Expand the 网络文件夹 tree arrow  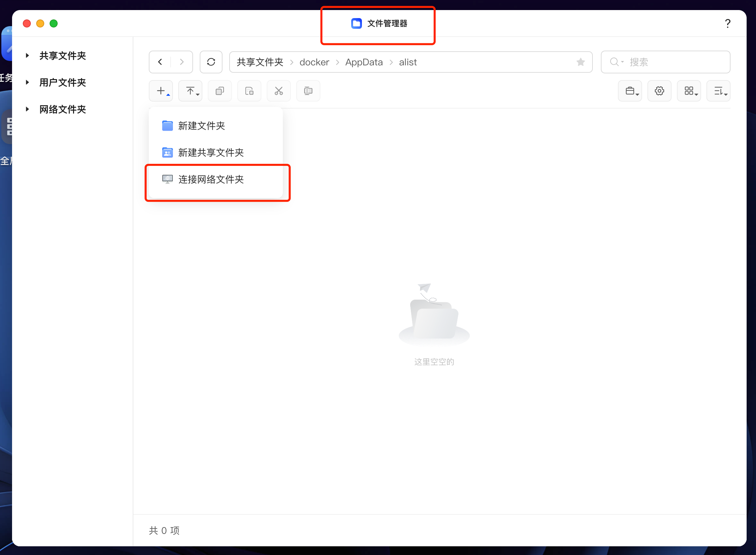[27, 109]
